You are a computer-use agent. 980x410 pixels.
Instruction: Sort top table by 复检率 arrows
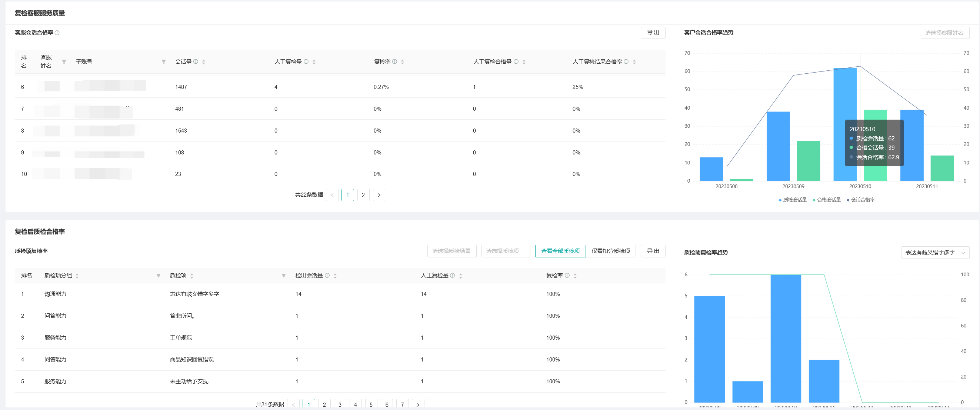pos(403,61)
